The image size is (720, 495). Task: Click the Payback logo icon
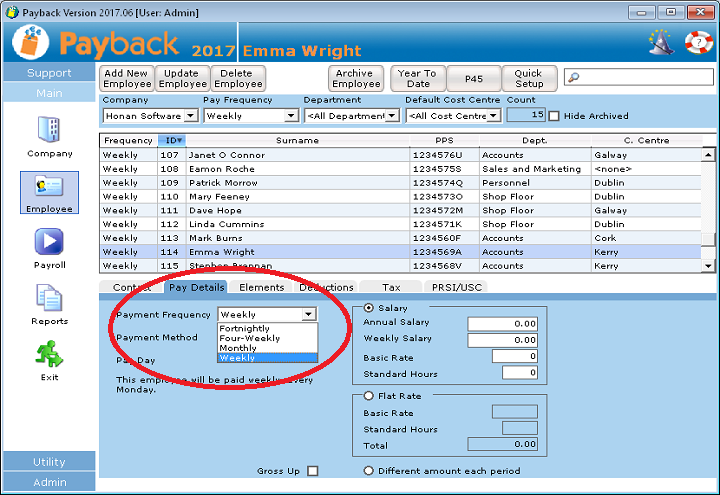31,43
